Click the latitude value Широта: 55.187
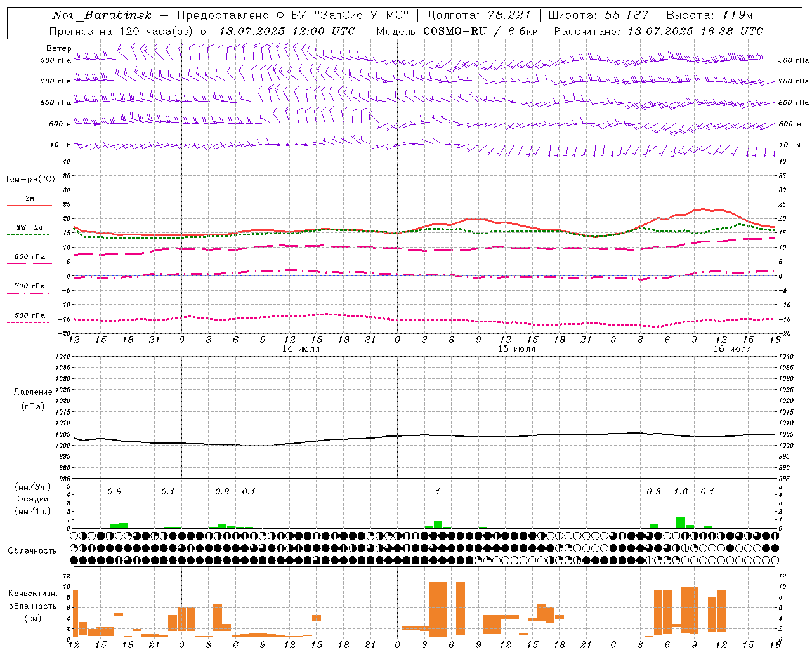Screen dimensions: 812x650 [598, 15]
